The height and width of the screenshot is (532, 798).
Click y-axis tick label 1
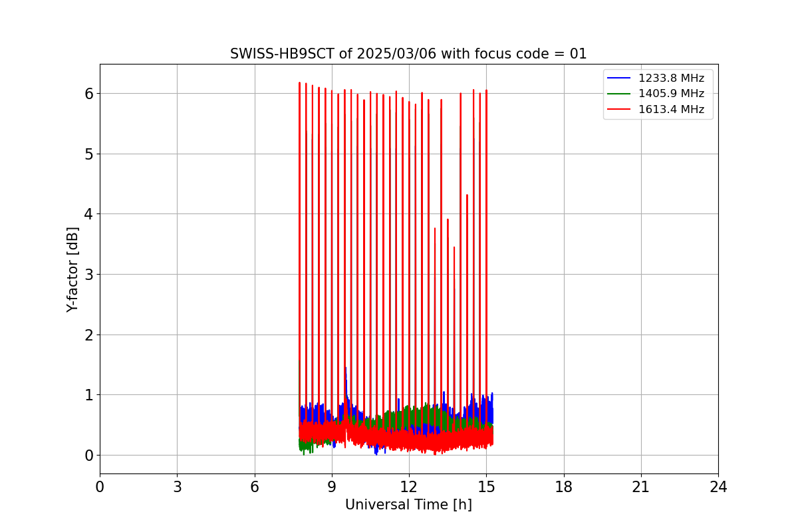[x=88, y=395]
